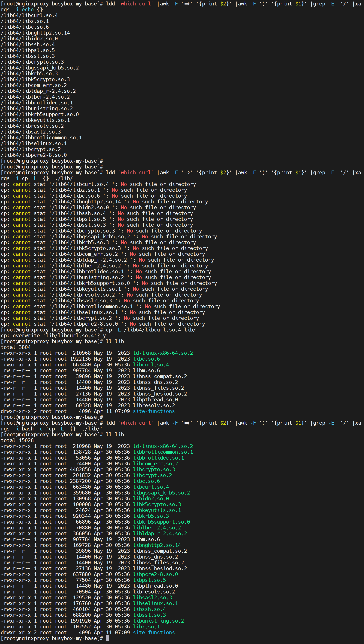364x644 pixels.
Task: Click libz.so.1 filename in final listing
Action: (146, 627)
